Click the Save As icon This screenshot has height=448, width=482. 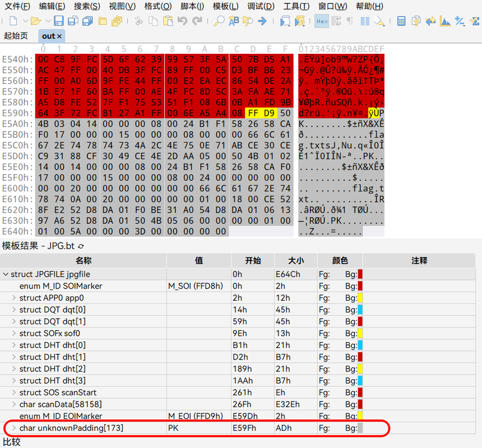click(x=73, y=21)
